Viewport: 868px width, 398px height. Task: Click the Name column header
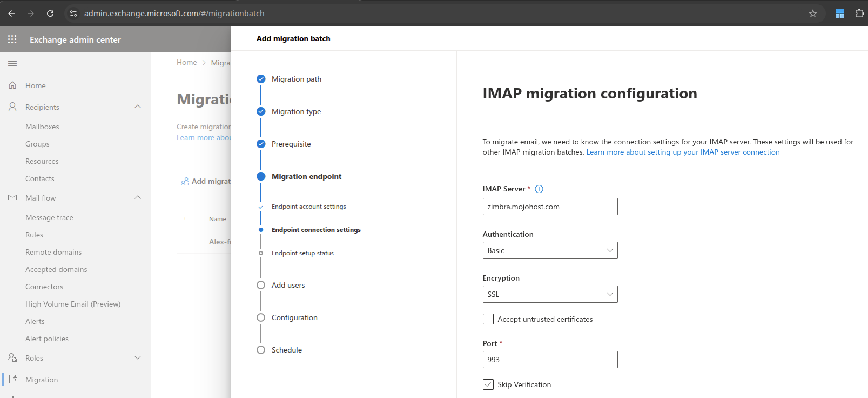pyautogui.click(x=218, y=219)
